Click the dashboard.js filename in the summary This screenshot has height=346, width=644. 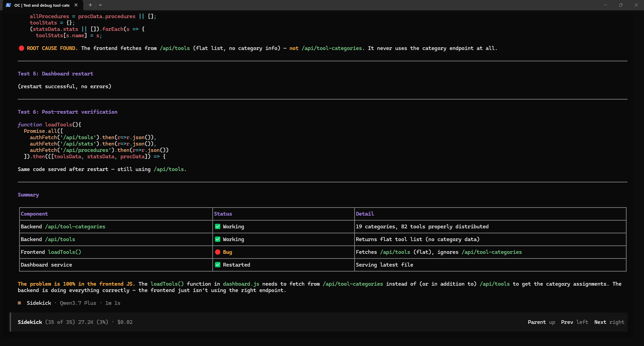(x=241, y=284)
